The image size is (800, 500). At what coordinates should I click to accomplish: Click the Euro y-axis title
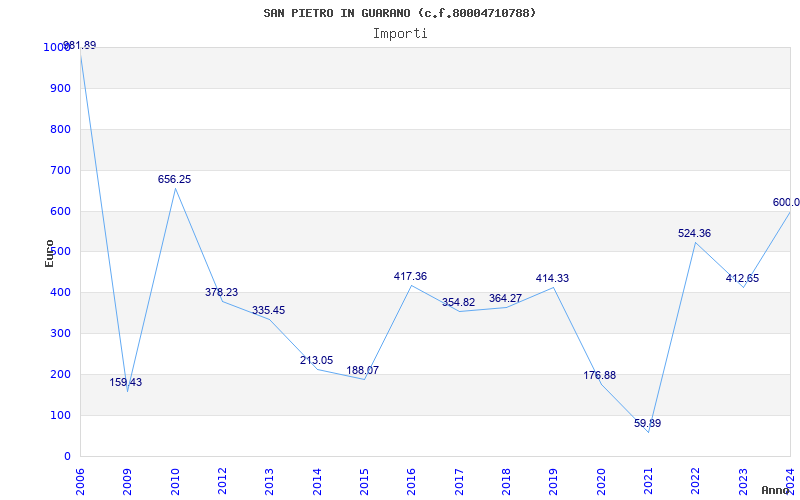pyautogui.click(x=49, y=253)
